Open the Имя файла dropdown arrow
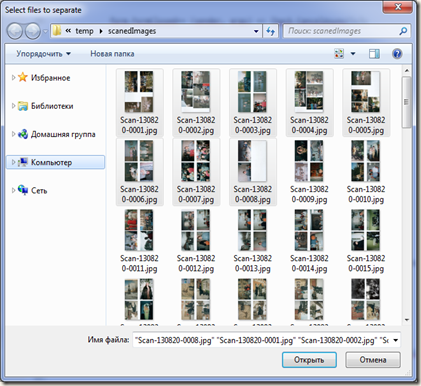Viewport: 421px width, 386px height. point(396,340)
